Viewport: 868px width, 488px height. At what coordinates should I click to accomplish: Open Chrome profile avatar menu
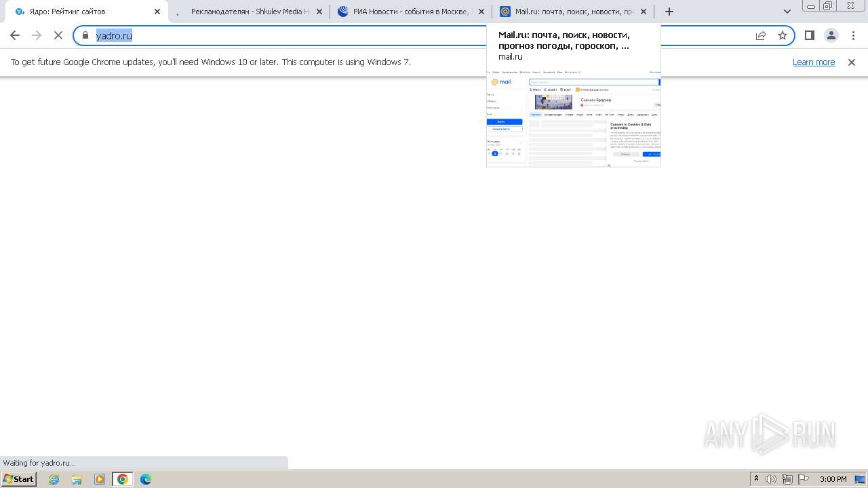tap(831, 35)
